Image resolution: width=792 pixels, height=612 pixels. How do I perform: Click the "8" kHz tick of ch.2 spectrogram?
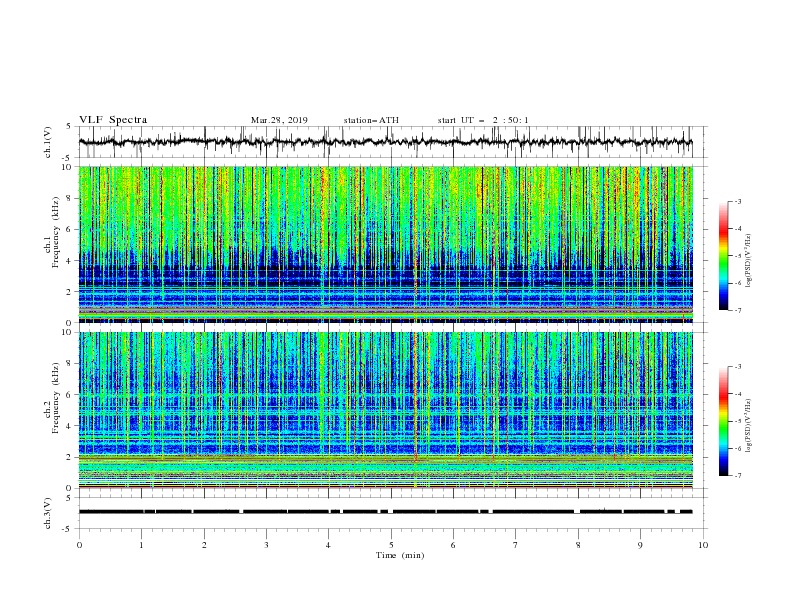click(70, 364)
